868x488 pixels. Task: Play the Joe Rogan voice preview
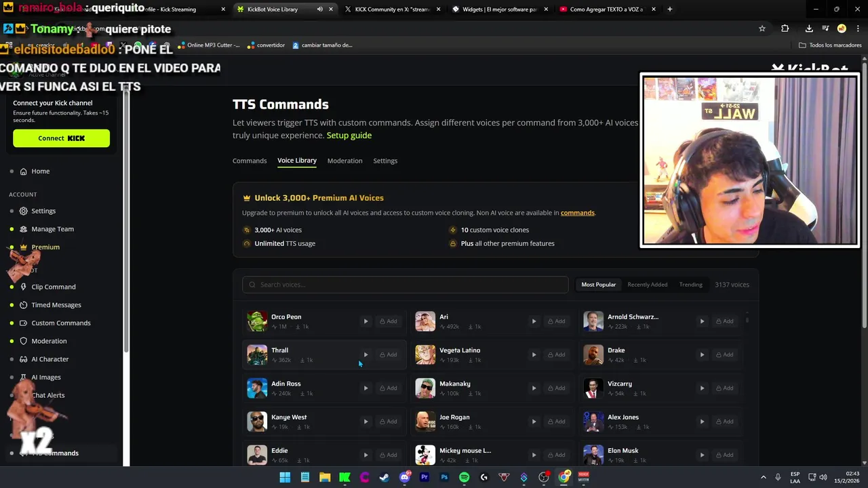point(534,422)
